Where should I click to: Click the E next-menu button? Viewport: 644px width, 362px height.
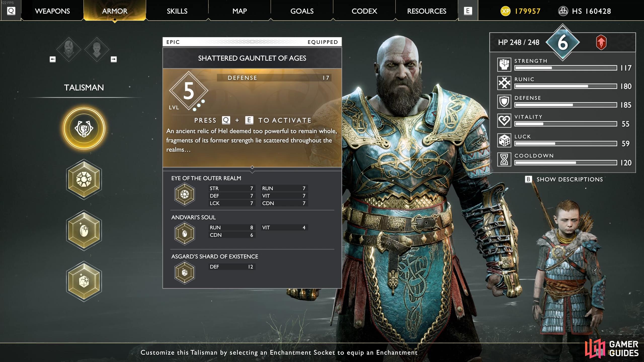[468, 11]
